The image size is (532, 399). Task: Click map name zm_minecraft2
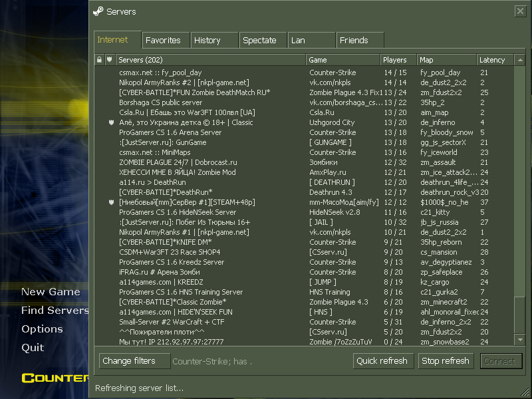point(444,302)
